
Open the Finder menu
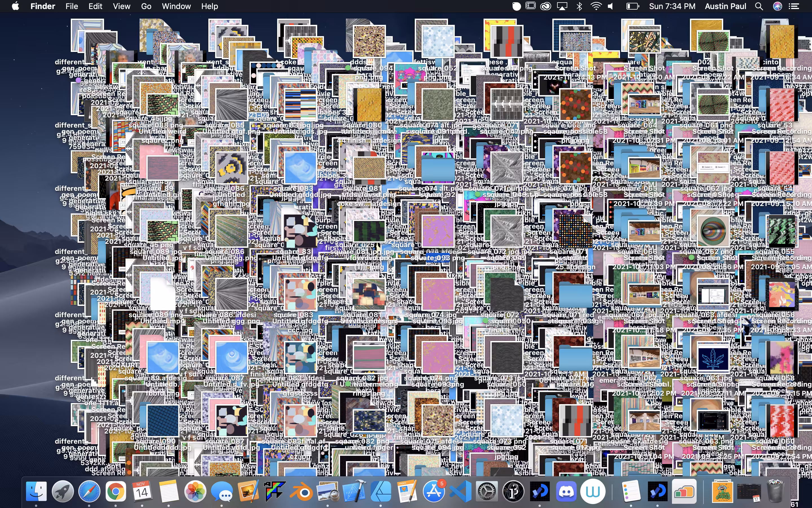point(43,6)
